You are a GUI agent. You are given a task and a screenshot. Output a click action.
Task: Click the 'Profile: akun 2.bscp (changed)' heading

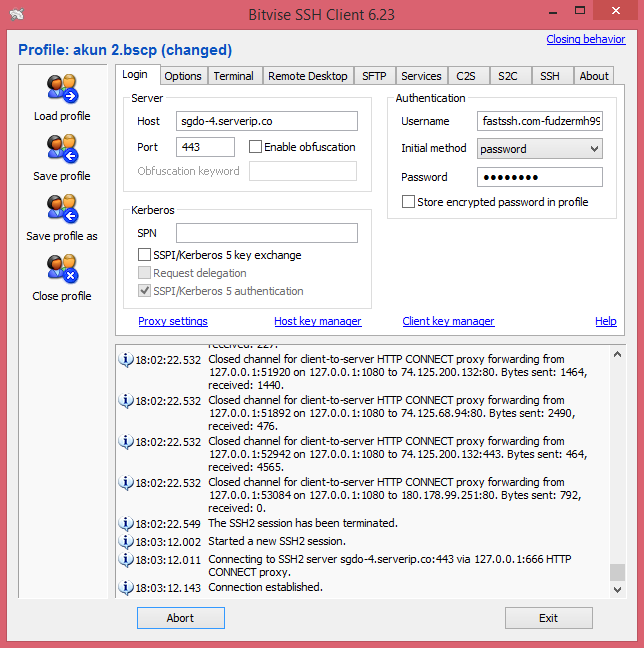[125, 50]
